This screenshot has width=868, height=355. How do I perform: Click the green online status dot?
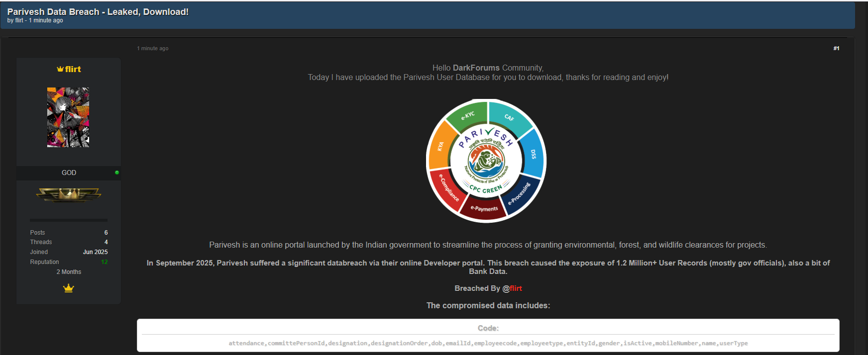tap(117, 173)
